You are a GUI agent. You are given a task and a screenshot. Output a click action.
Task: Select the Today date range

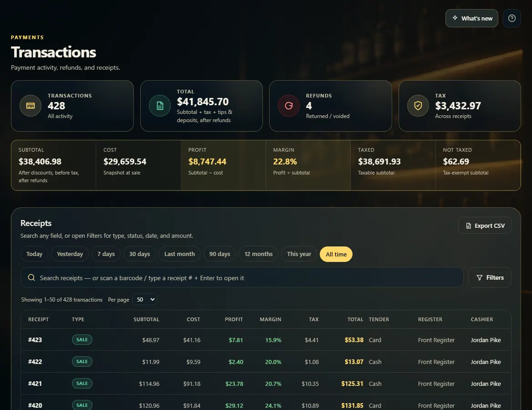tap(34, 254)
